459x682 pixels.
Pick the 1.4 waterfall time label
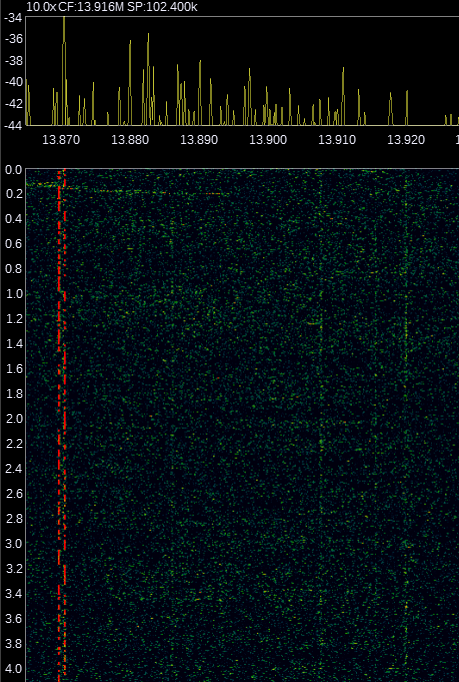tap(13, 344)
